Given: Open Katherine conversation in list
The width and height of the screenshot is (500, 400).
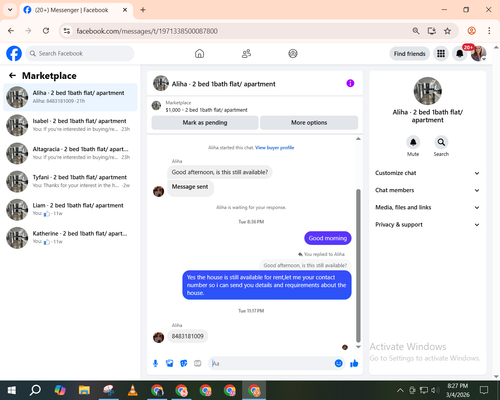Looking at the screenshot, I should (x=70, y=238).
